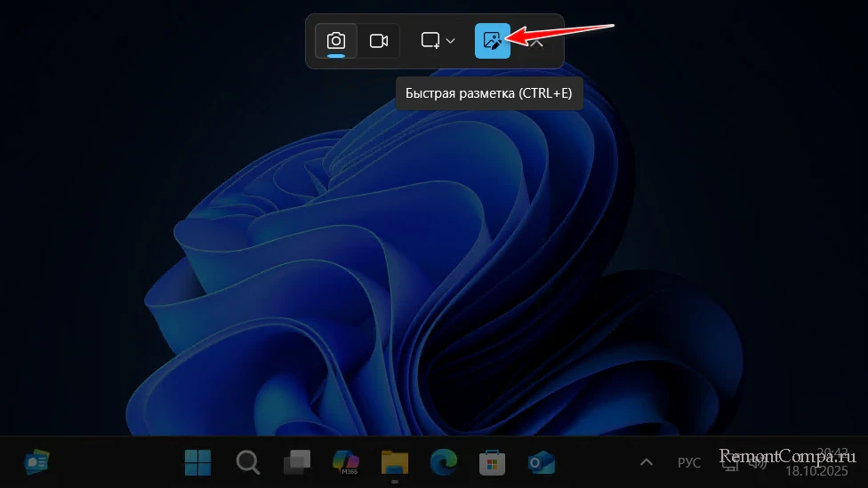
Task: Click the network tray icon
Action: click(x=731, y=462)
